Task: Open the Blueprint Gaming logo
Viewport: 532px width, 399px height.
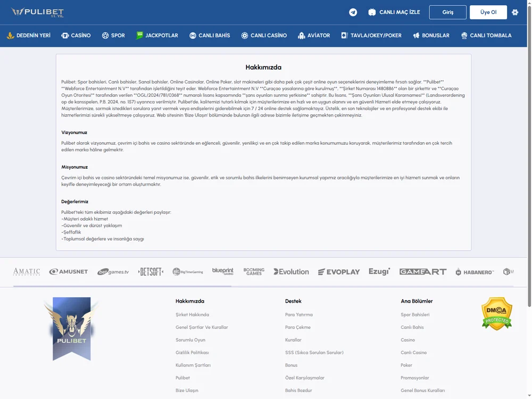Action: (223, 271)
